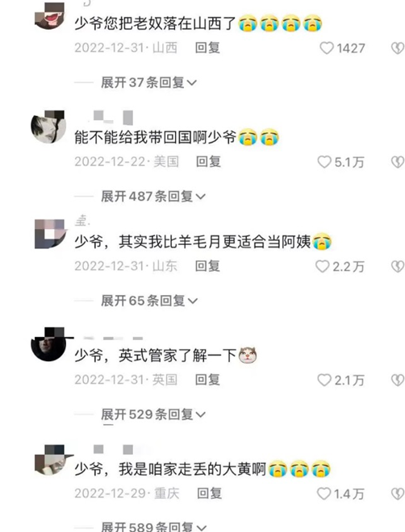Tap 回复 on the 重庆 comment
Viewport: 405px width, 532px height.
click(x=210, y=493)
